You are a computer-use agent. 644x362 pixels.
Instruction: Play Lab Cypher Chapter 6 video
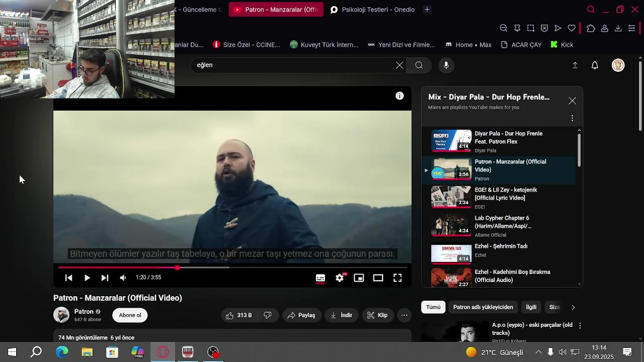499,225
